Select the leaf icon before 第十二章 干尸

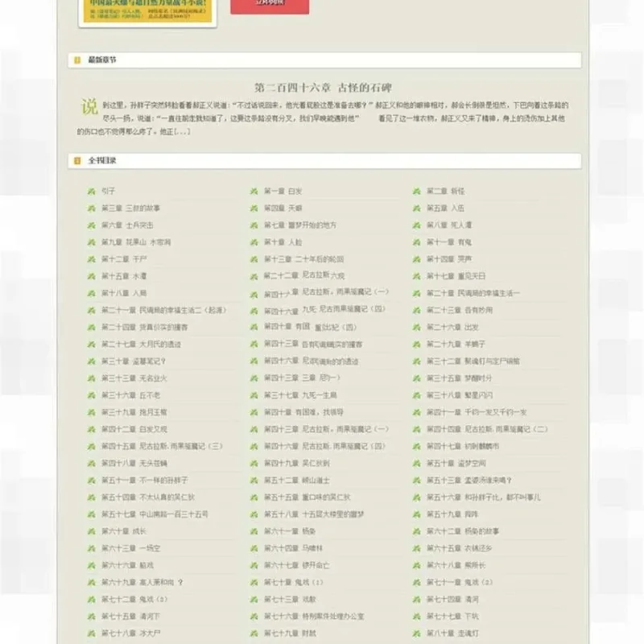click(x=91, y=259)
